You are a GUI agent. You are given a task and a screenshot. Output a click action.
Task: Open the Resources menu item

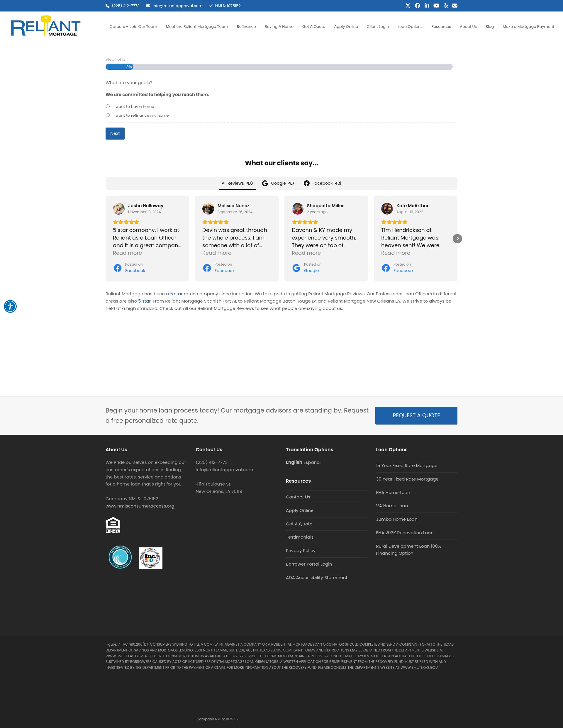441,27
